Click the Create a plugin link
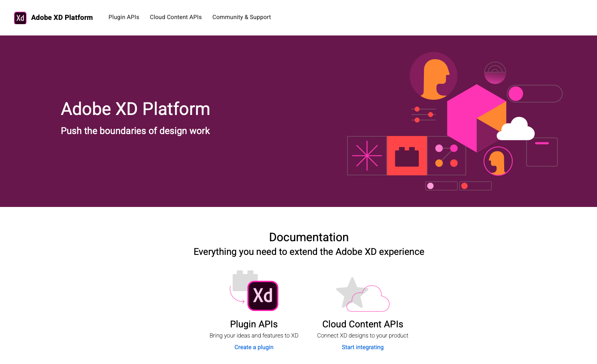 click(x=254, y=347)
